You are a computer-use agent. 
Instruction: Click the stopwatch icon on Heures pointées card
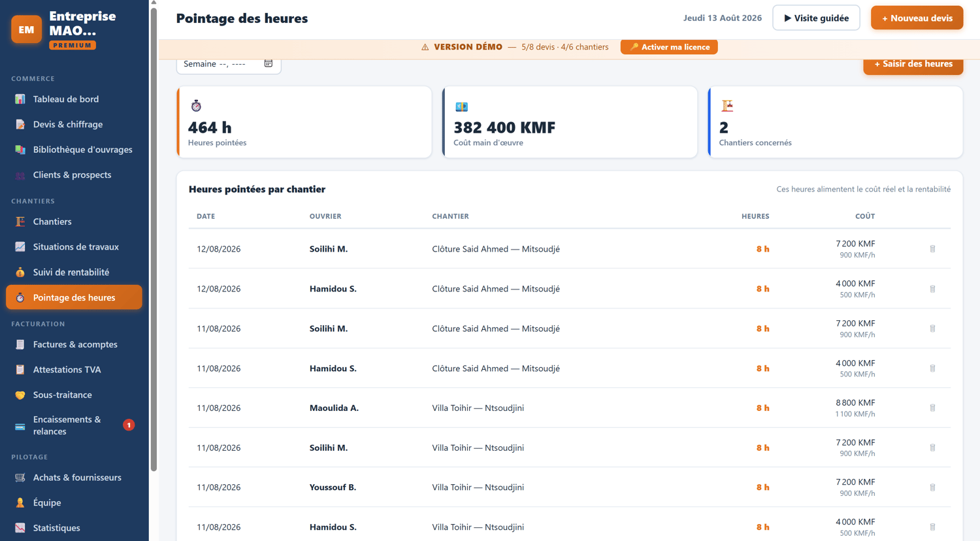(196, 106)
